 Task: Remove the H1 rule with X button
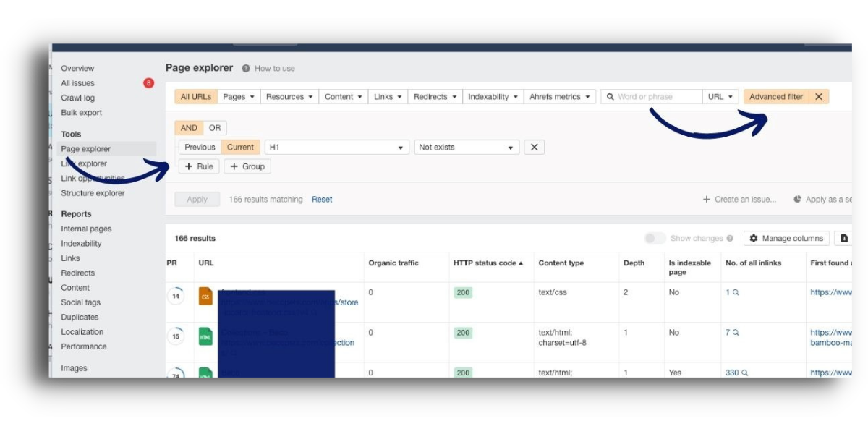tap(534, 148)
